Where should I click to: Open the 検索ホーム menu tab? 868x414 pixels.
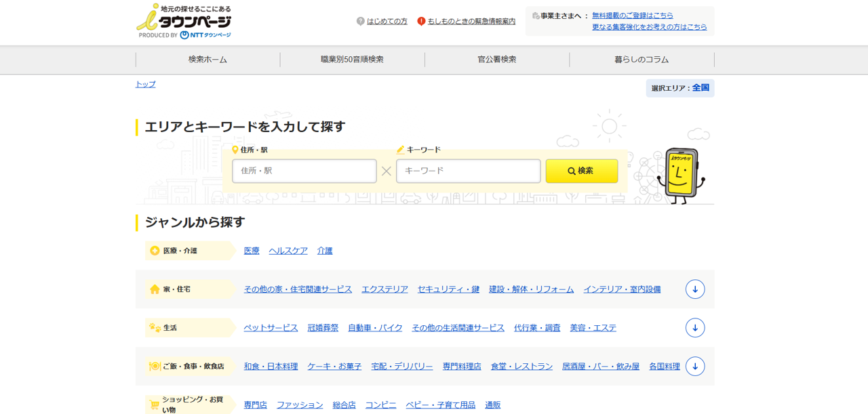tap(208, 60)
